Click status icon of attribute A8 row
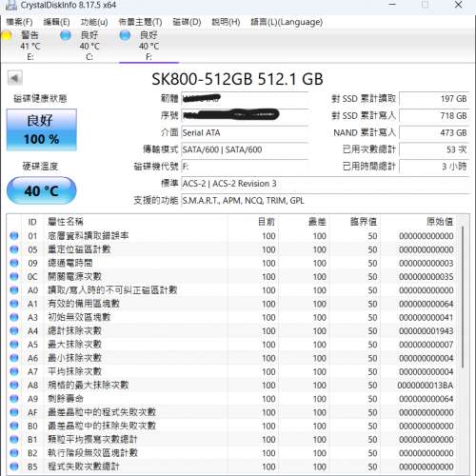 pyautogui.click(x=14, y=386)
